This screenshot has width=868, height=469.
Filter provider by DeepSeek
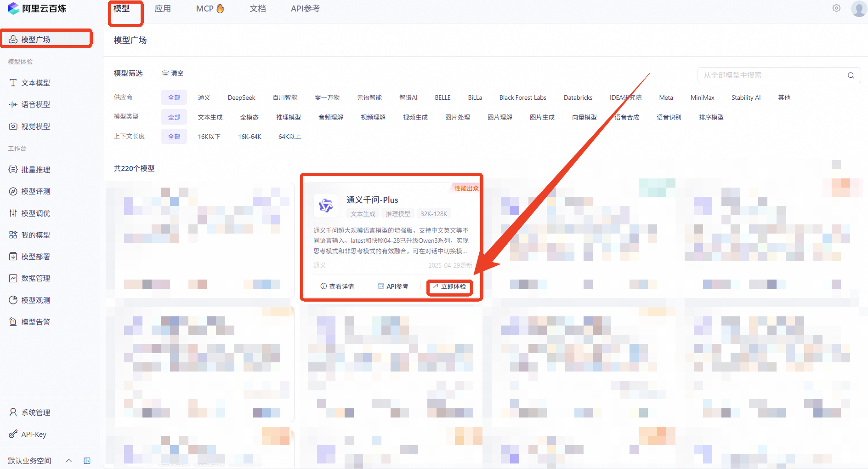click(242, 97)
